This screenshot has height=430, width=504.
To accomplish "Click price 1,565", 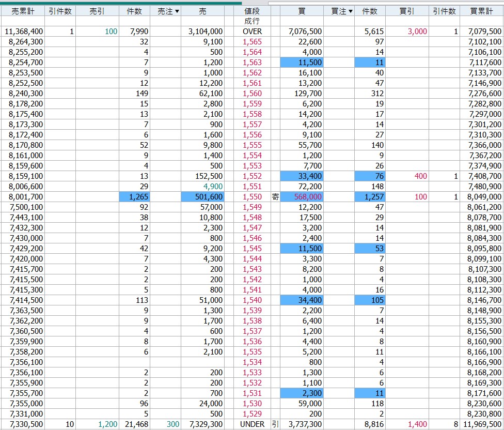I will tap(253, 42).
